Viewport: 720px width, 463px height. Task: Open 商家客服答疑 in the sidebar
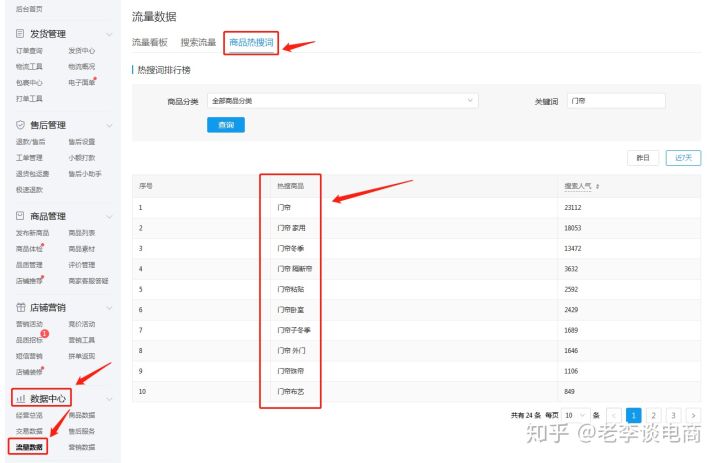(x=88, y=281)
